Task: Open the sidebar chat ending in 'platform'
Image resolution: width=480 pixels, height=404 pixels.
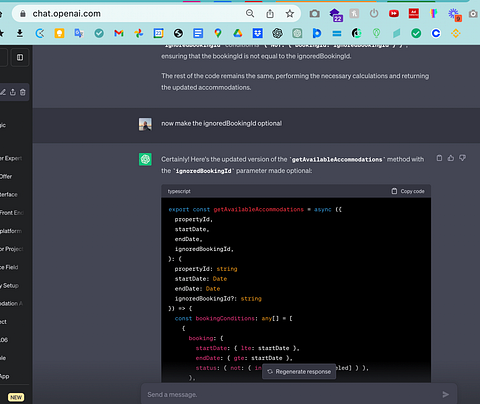Action: click(11, 231)
